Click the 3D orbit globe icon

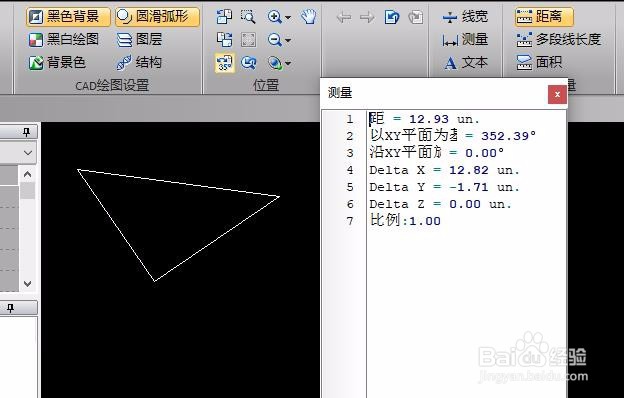275,63
